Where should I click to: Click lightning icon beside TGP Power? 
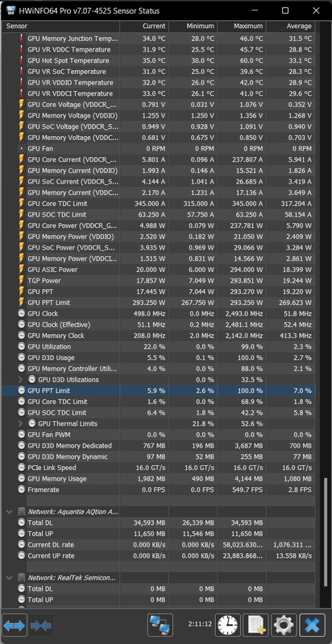pyautogui.click(x=22, y=281)
